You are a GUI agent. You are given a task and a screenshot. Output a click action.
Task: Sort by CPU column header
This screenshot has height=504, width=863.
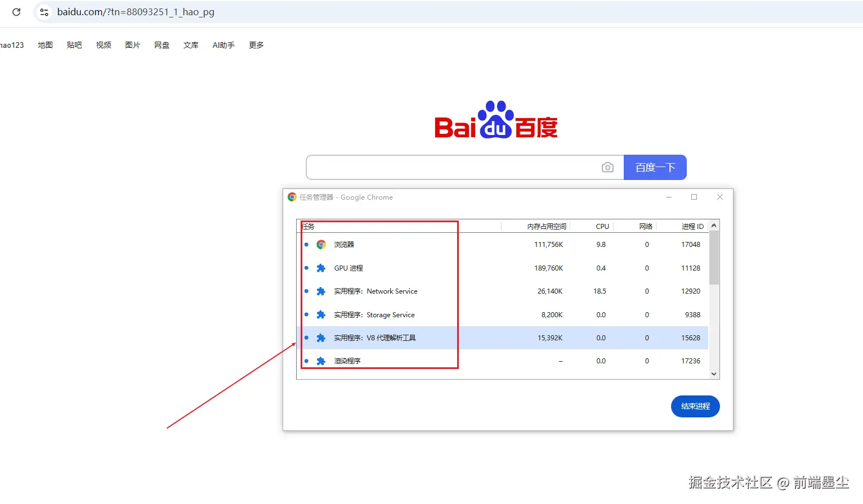tap(592, 226)
